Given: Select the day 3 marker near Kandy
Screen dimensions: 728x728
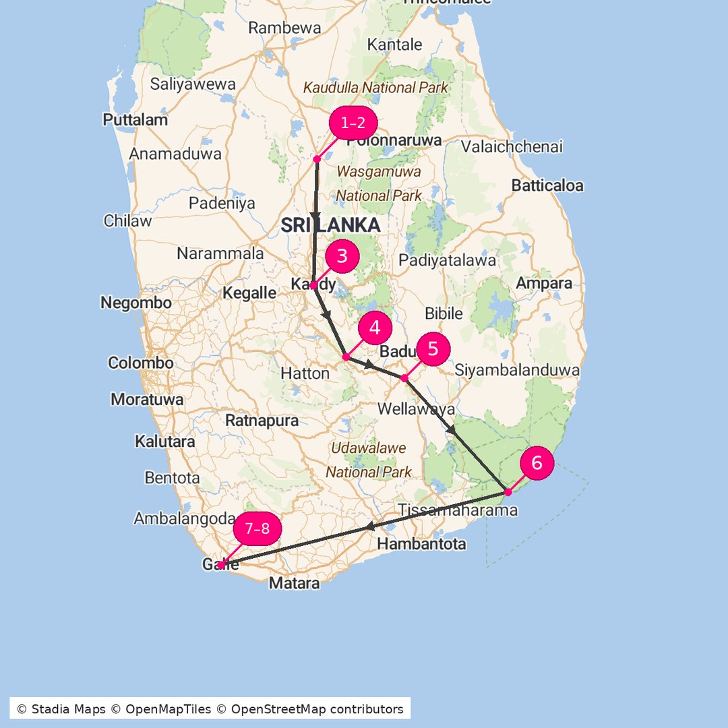Looking at the screenshot, I should pyautogui.click(x=342, y=256).
